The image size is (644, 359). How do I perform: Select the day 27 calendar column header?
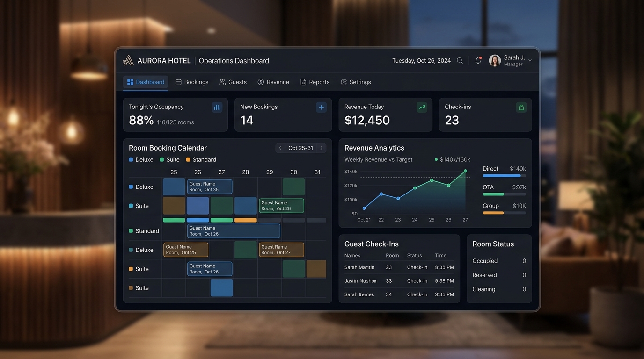(222, 172)
